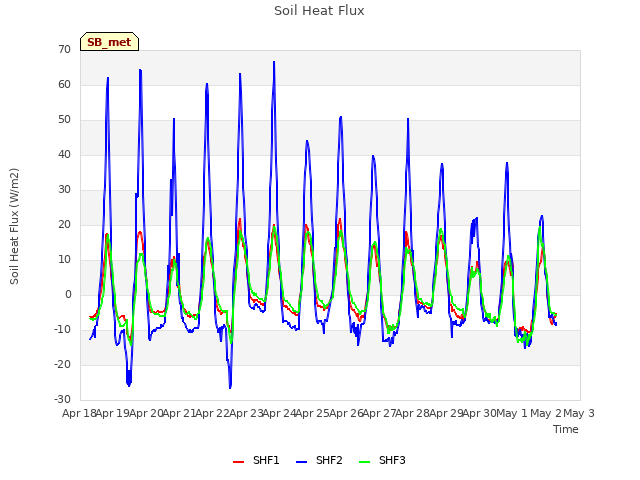Click the red SHF1 legend color marker
Viewport: 640px width, 480px height.
tap(238, 462)
